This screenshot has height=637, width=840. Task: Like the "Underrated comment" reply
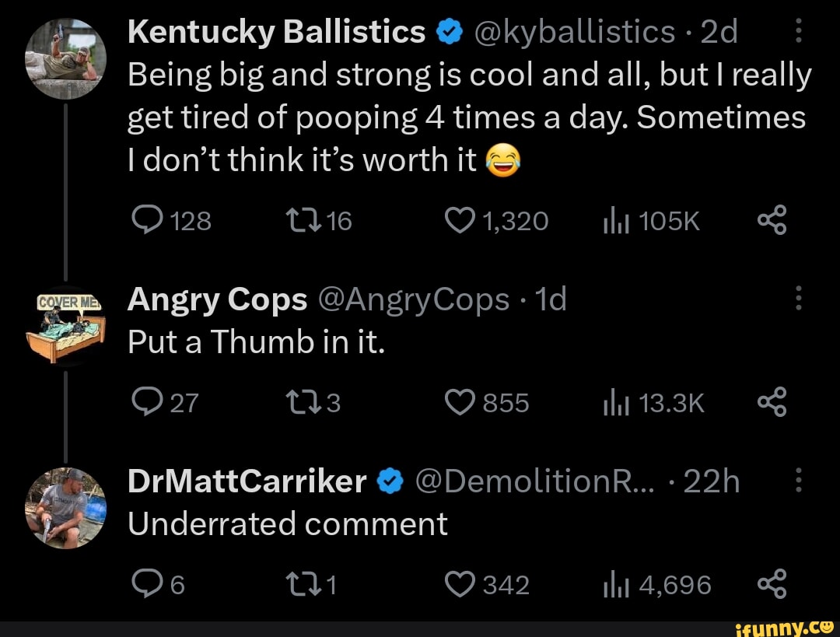coord(458,583)
